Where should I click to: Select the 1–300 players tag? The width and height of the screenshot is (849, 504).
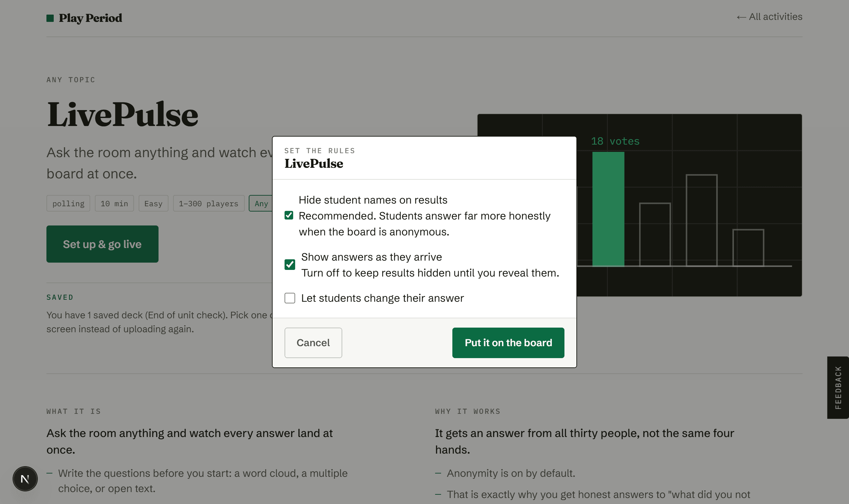point(209,204)
